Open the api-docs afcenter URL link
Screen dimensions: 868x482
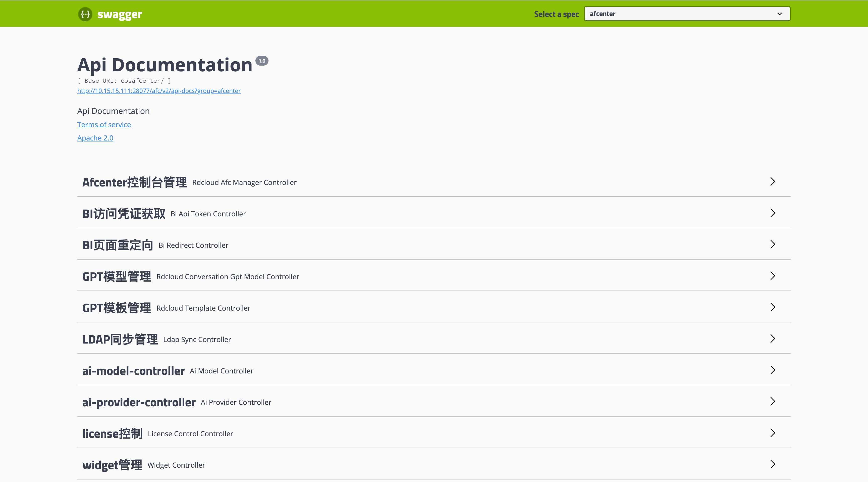(159, 91)
